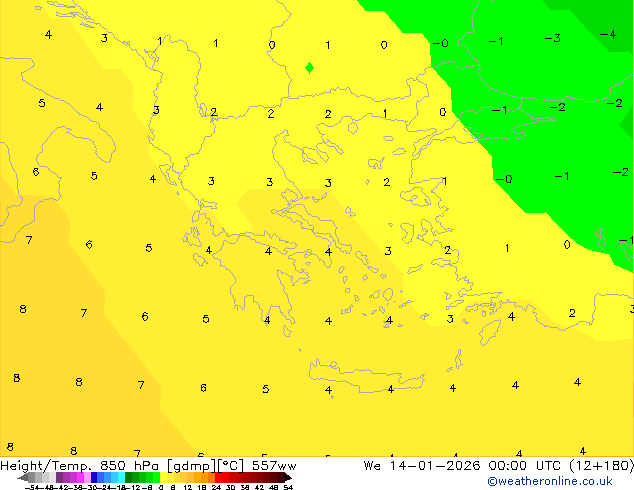Viewport: 634px width, 490px height.
Task: Click the -3 temperature value on map
Action: [552, 38]
